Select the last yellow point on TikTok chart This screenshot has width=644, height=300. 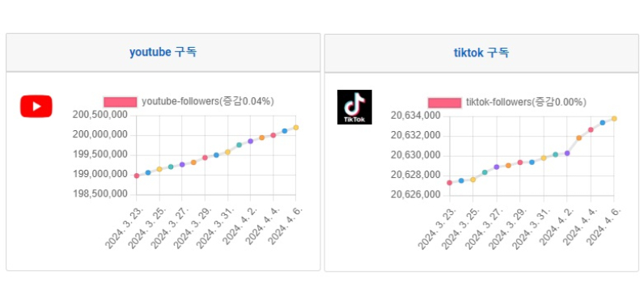614,119
